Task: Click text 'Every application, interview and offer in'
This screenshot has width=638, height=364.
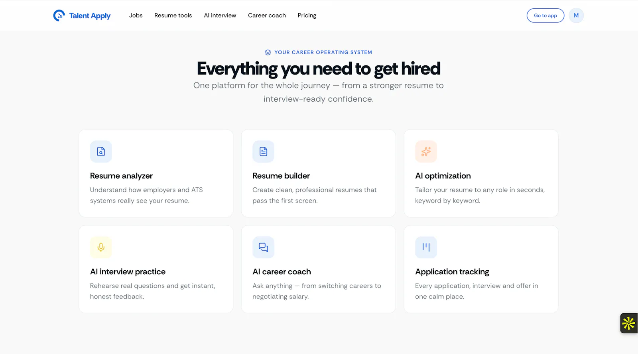Action: tap(477, 286)
